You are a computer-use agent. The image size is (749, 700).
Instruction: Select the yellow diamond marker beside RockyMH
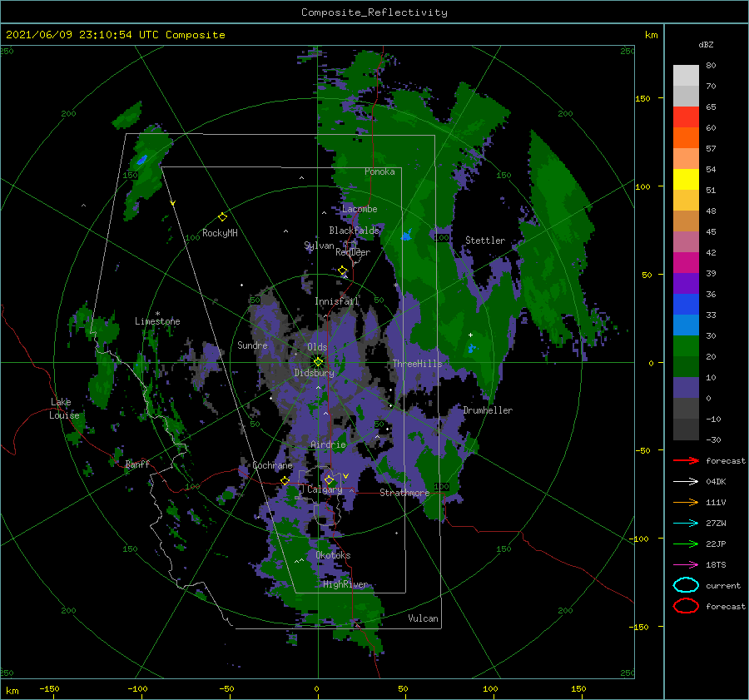(222, 217)
